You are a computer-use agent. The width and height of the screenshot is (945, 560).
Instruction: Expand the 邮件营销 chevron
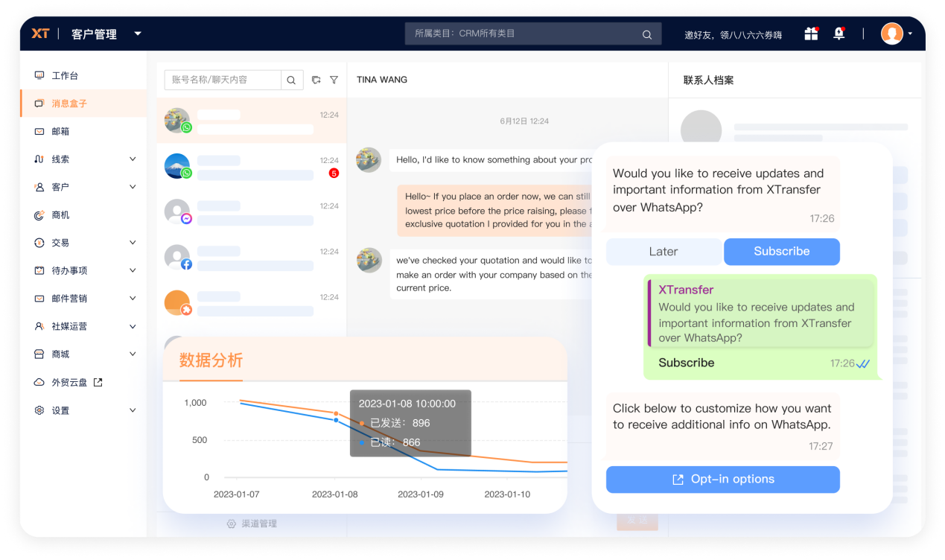[x=133, y=299]
